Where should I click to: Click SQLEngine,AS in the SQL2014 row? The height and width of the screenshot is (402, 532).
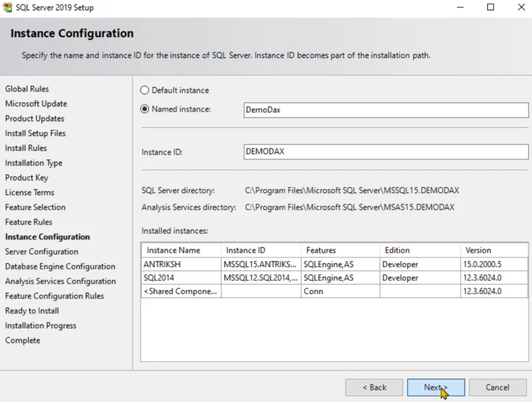tap(340, 278)
